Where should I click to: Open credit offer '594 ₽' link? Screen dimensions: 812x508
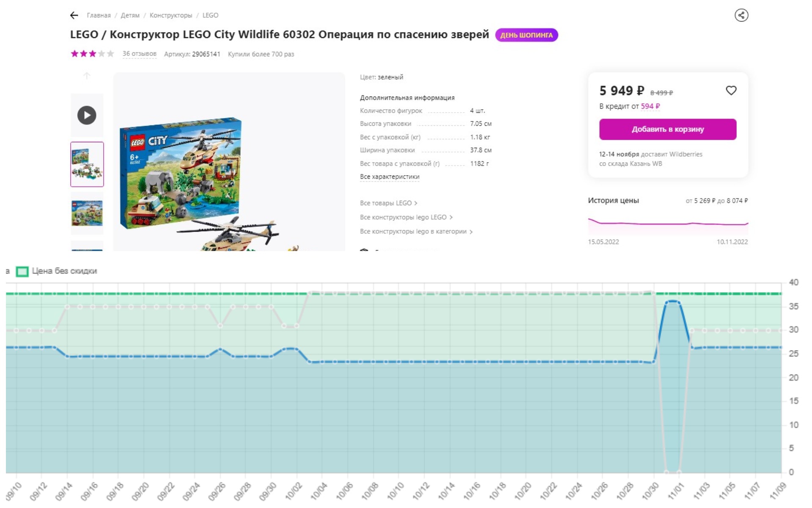point(650,106)
